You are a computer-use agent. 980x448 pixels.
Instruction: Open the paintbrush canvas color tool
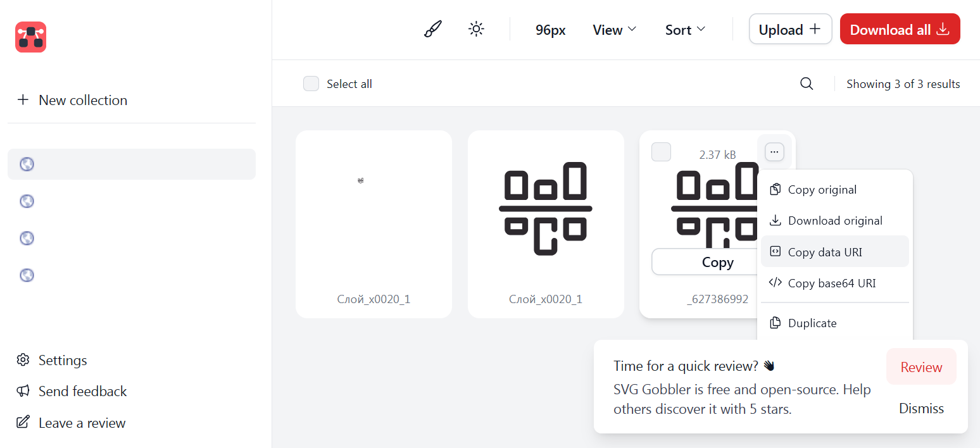click(x=432, y=30)
